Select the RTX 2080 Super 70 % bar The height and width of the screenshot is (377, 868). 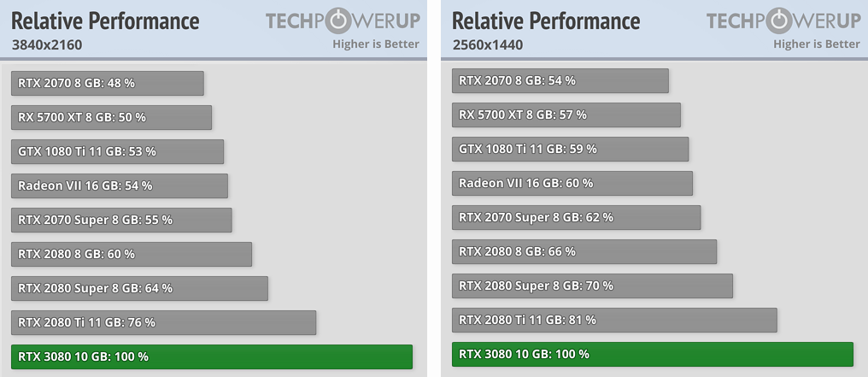click(592, 286)
